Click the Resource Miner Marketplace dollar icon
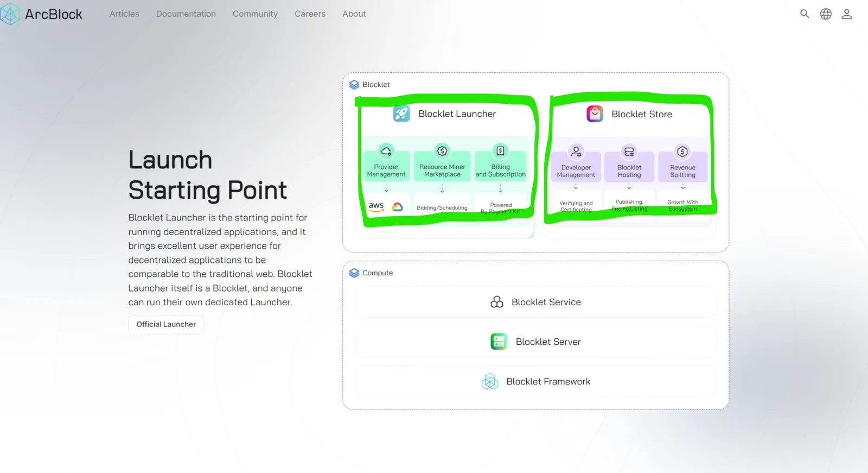Screen dimensions: 868x473 (x=442, y=151)
